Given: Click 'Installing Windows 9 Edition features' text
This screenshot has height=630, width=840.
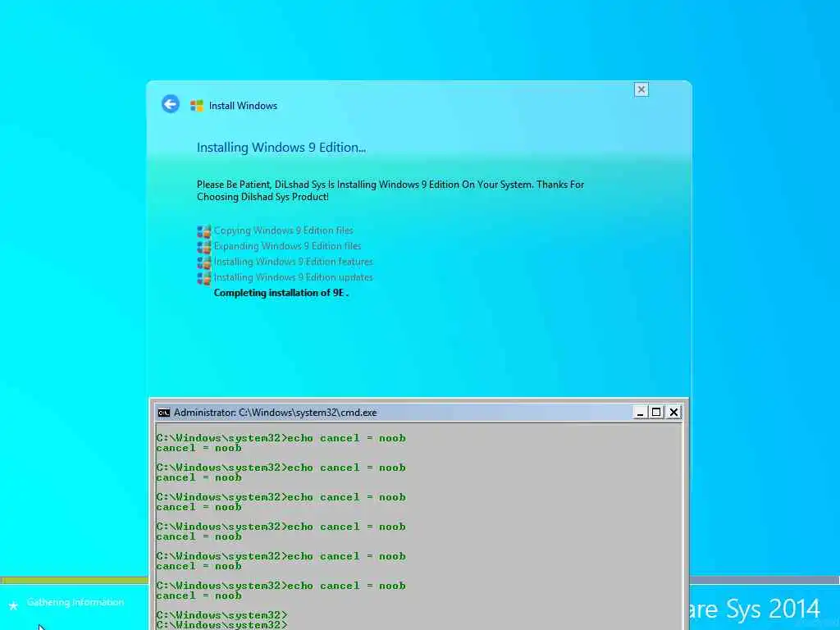Looking at the screenshot, I should (x=293, y=262).
